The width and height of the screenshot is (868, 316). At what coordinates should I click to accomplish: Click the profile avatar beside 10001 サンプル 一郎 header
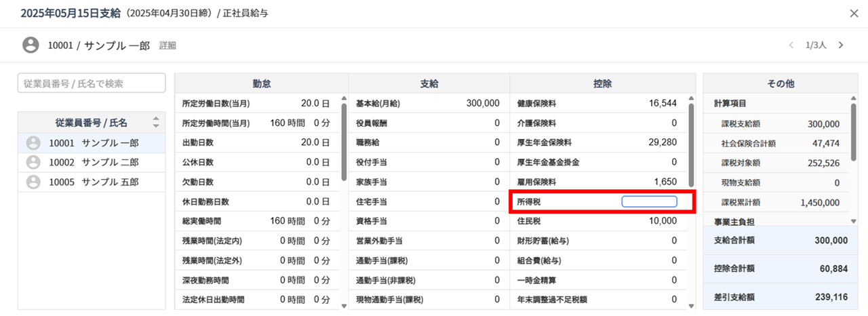31,45
